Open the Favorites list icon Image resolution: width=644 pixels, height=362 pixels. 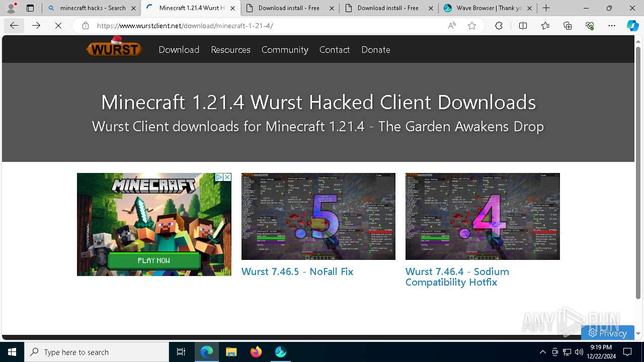tap(545, 26)
